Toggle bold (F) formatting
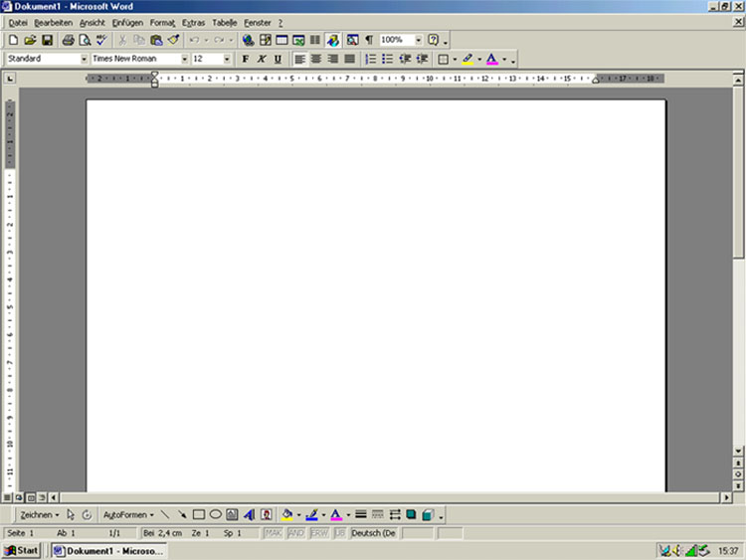The image size is (746, 560). [x=245, y=59]
